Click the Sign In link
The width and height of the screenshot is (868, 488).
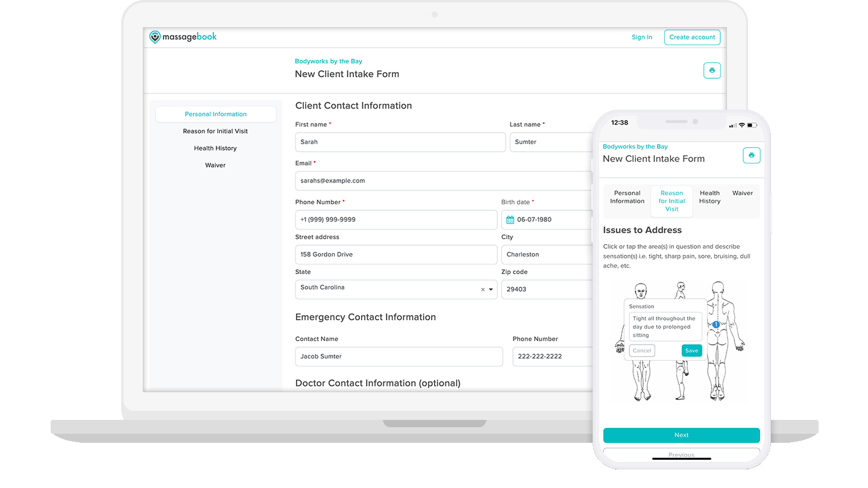pos(641,37)
